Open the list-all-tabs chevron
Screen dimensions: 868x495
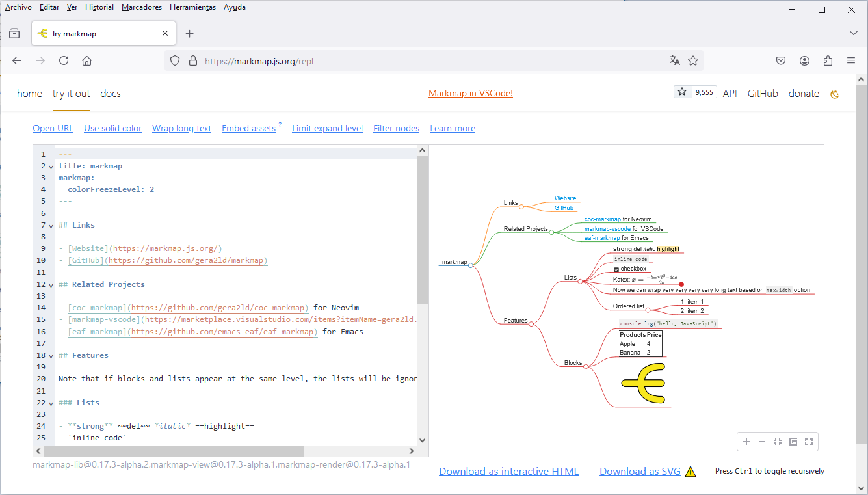[x=853, y=33]
